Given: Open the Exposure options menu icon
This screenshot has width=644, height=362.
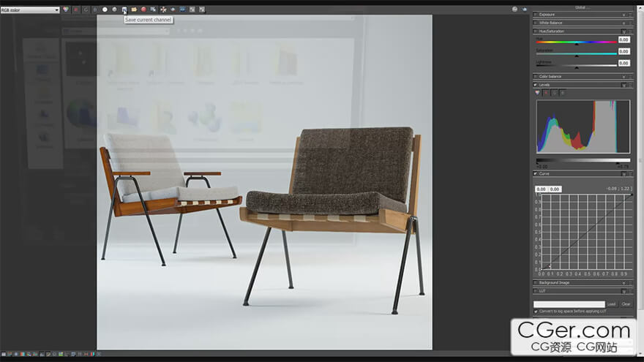Looking at the screenshot, I should 630,15.
